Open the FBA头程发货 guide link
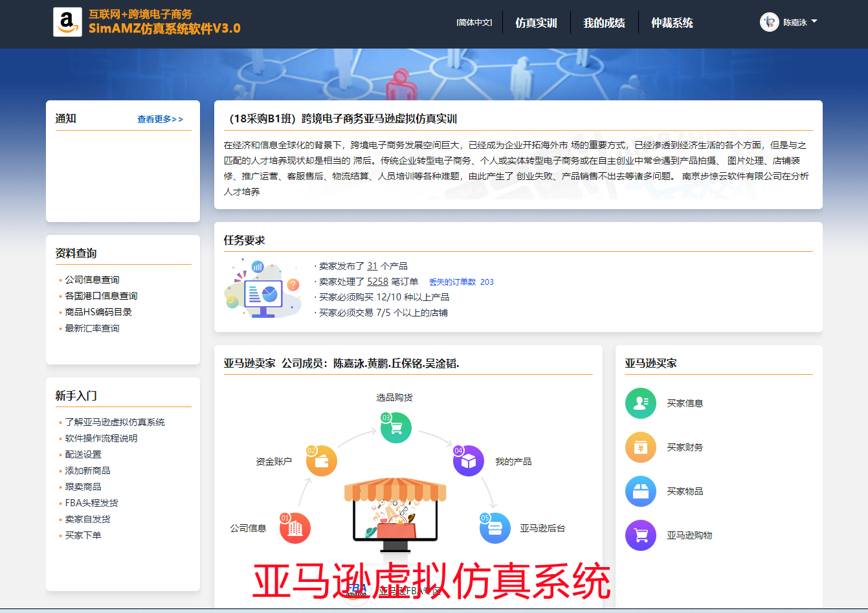Image resolution: width=868 pixels, height=613 pixels. click(91, 503)
